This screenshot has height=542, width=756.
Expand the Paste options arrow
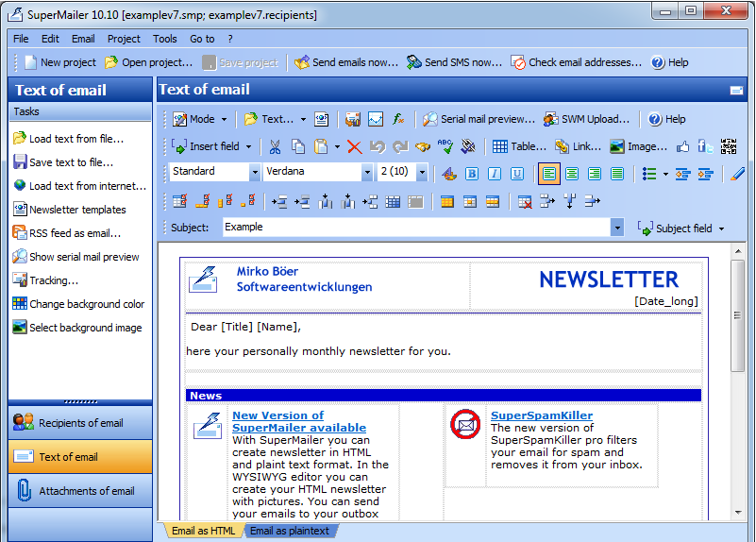pyautogui.click(x=337, y=146)
